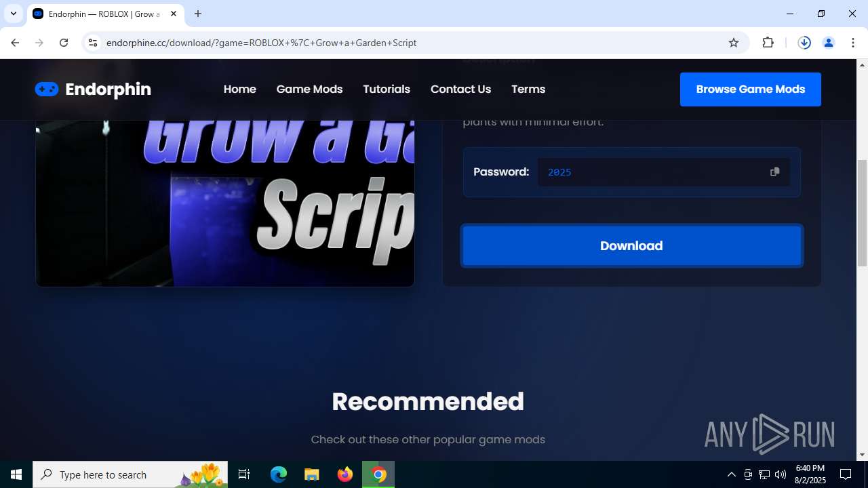Open File Explorer from taskbar
Screen dimensions: 868x488
click(311, 474)
